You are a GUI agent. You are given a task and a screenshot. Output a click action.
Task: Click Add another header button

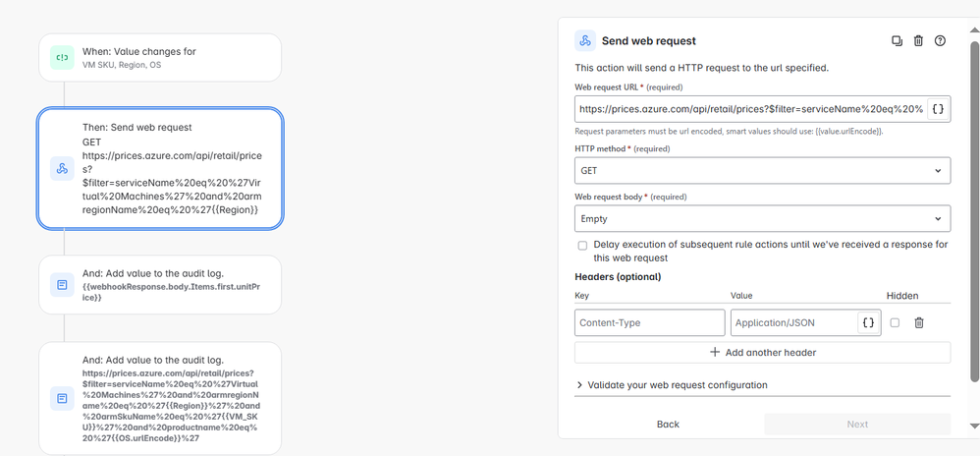pyautogui.click(x=763, y=352)
